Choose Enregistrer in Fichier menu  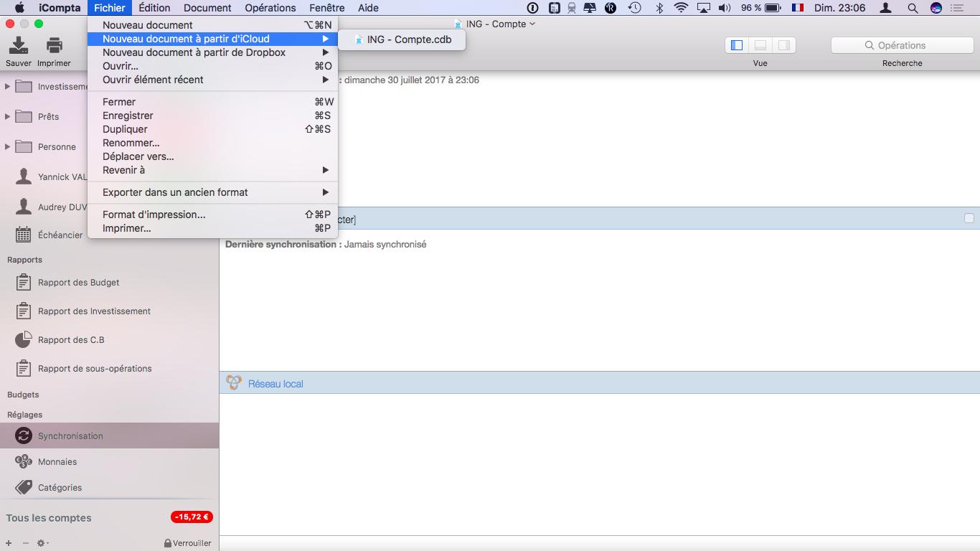coord(212,116)
